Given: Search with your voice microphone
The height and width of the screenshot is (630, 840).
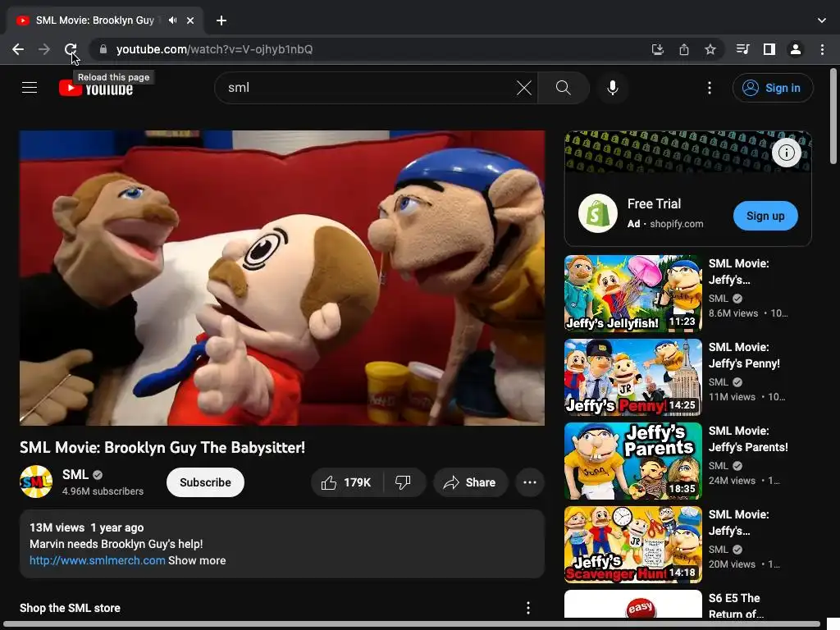Looking at the screenshot, I should pyautogui.click(x=612, y=88).
